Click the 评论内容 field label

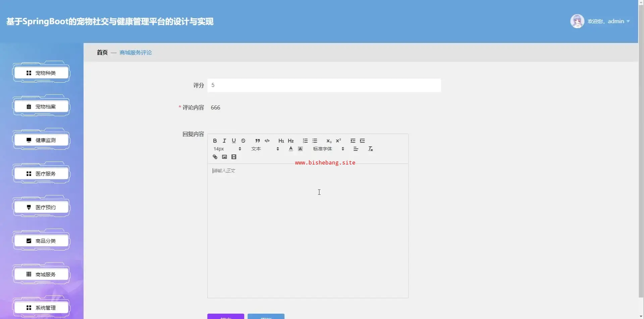tap(193, 107)
